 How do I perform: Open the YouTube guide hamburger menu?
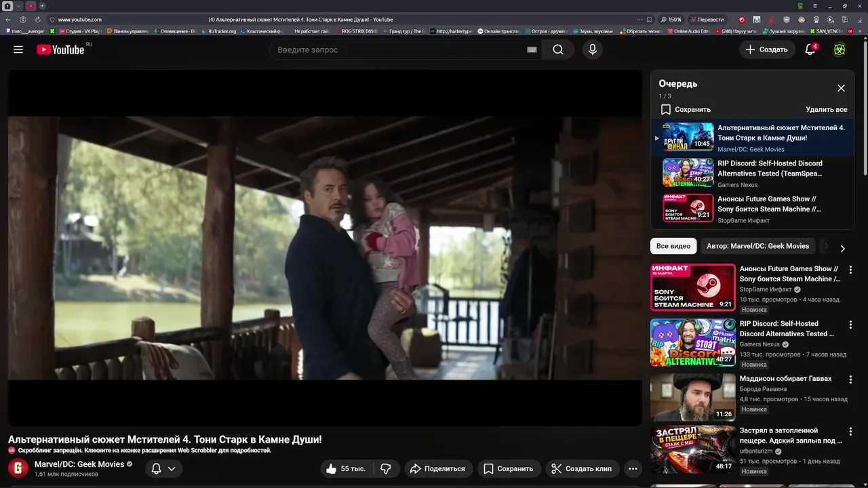tap(18, 49)
